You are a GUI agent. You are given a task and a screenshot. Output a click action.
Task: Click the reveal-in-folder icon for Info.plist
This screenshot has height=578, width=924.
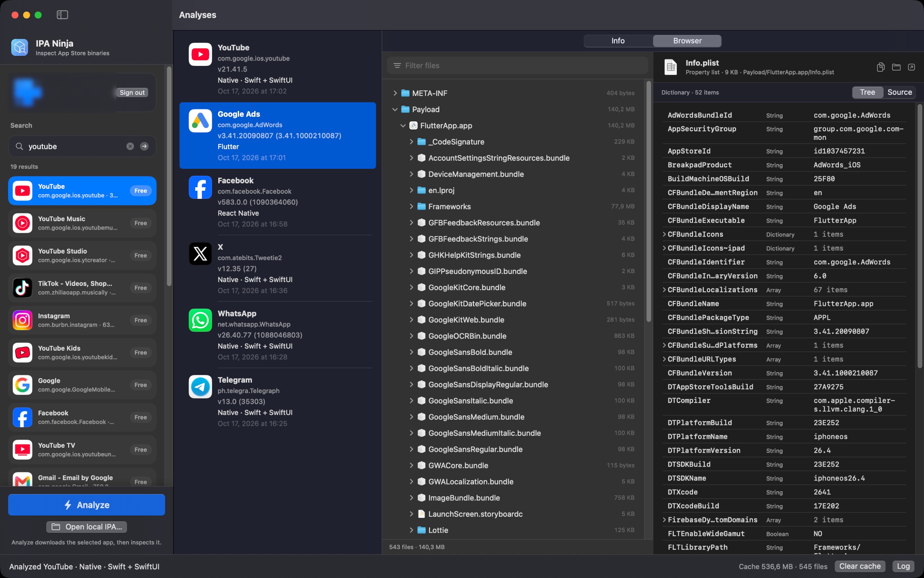[x=896, y=67]
